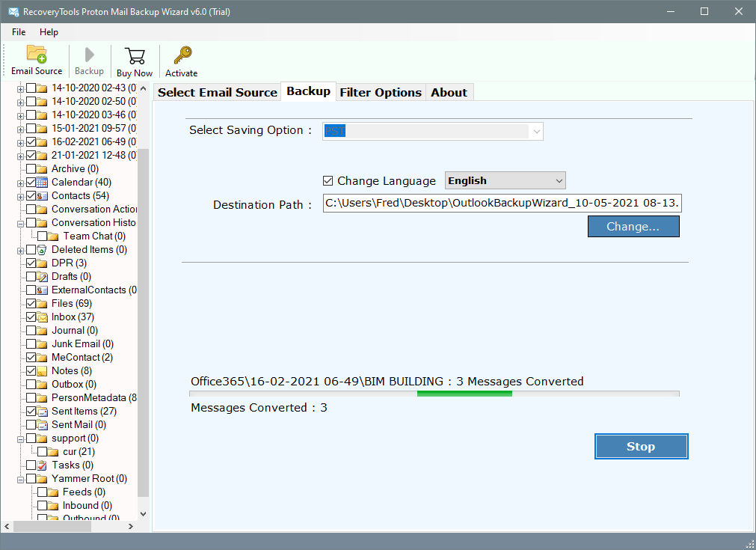The image size is (756, 550).
Task: Select the ExternalContacts card icon
Action: pyautogui.click(x=42, y=290)
